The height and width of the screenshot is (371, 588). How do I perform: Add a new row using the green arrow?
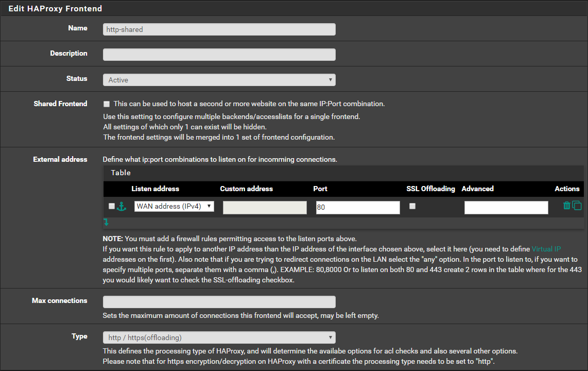tap(107, 222)
